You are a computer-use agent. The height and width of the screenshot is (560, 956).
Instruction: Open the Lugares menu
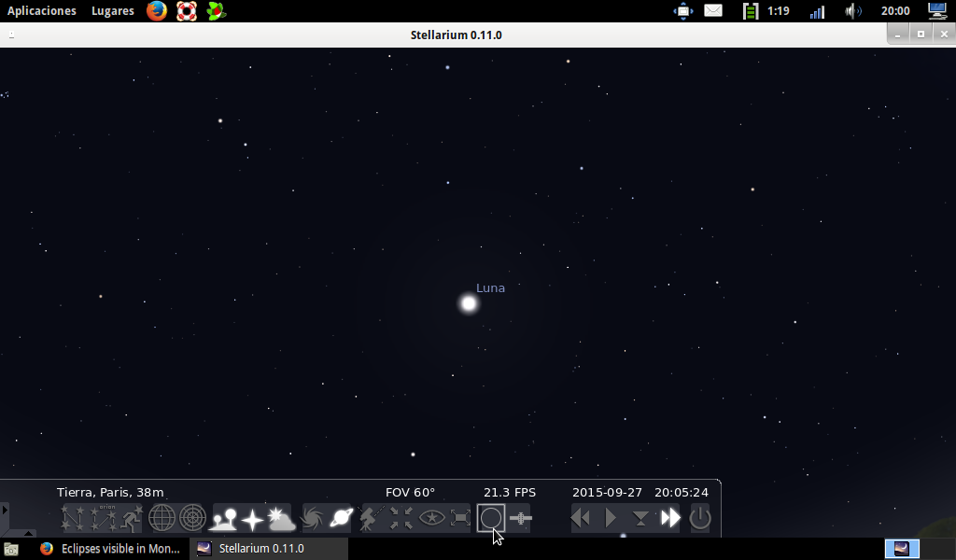112,10
